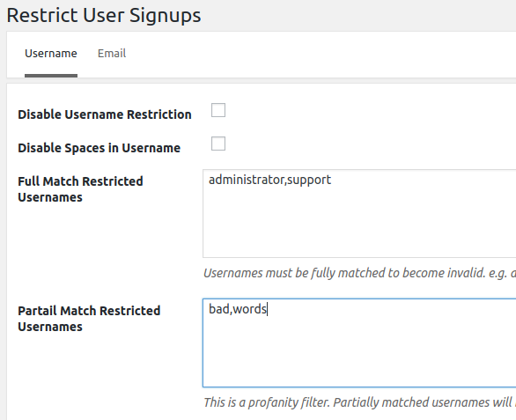Viewport: 516px width, 420px height.
Task: Click the Restrict User Signups page heading
Action: [x=104, y=16]
